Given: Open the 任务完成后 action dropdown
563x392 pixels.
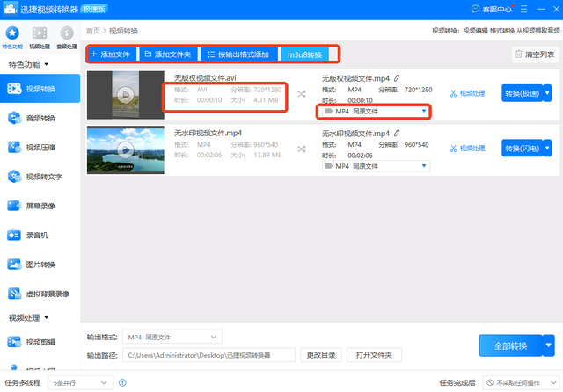Looking at the screenshot, I should (x=521, y=383).
